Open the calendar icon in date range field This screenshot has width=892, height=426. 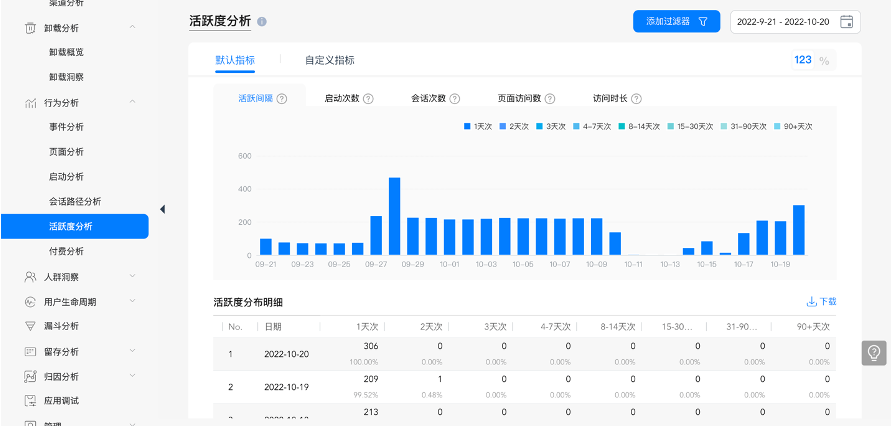tap(846, 21)
